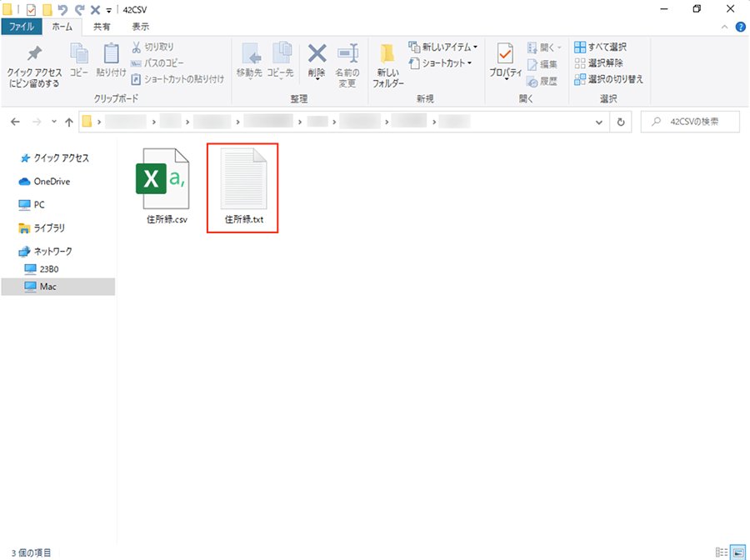750x560 pixels.
Task: Switch to Home (ホーム) tab
Action: coord(62,27)
